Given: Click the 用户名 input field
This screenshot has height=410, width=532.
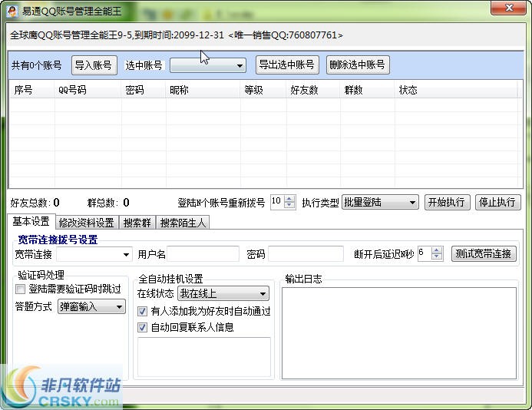Looking at the screenshot, I should [x=203, y=254].
